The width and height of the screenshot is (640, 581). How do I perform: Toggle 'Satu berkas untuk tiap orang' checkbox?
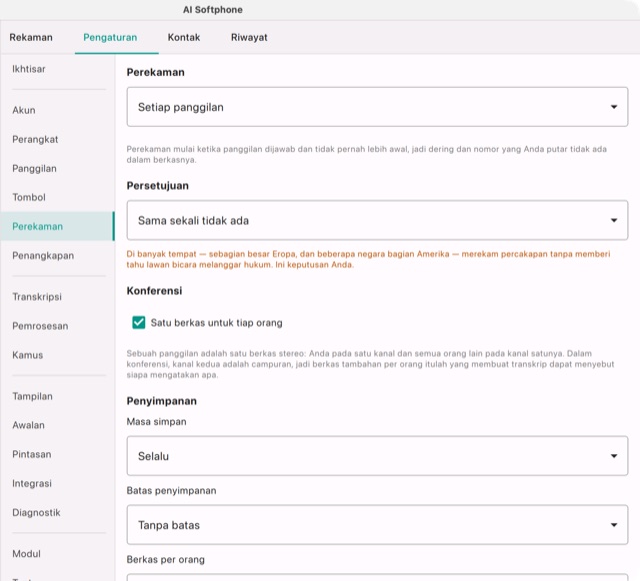[139, 323]
